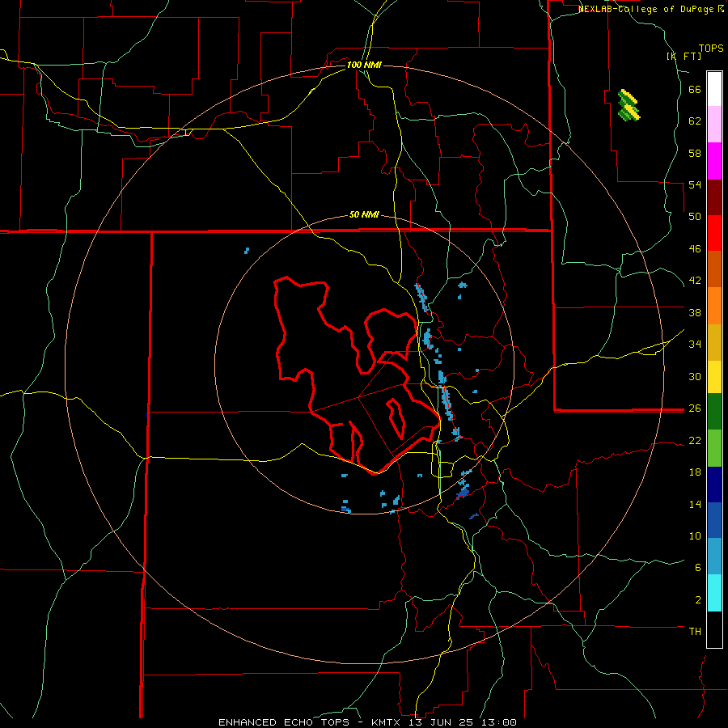Click the legend value '62'
Viewport: 728px width, 728px height.
pos(695,121)
